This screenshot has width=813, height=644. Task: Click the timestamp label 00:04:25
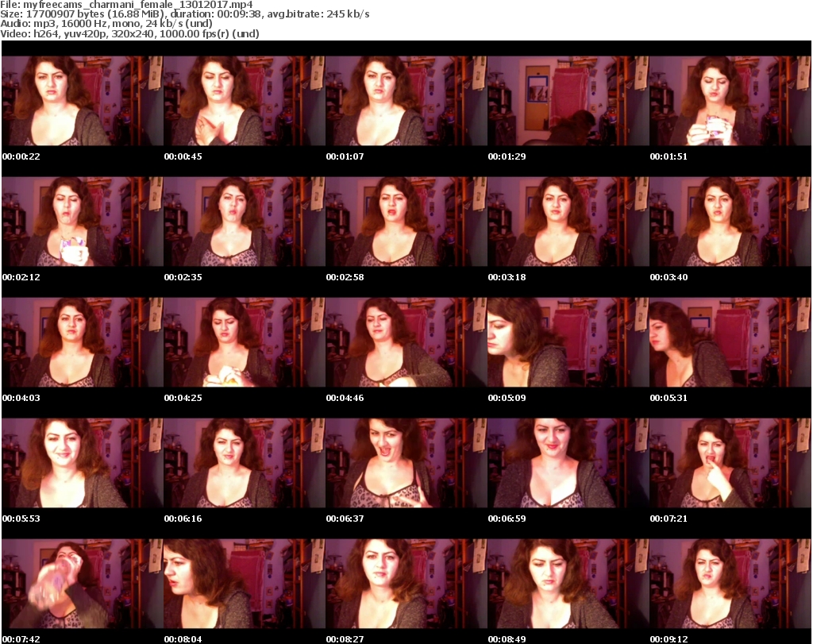[183, 398]
